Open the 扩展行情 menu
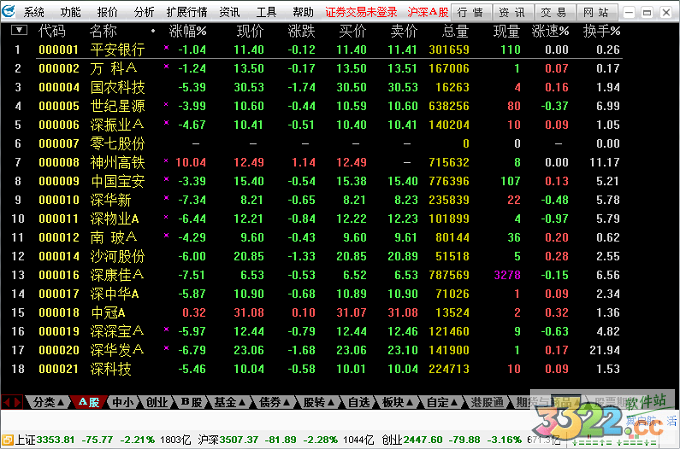This screenshot has height=449, width=680. (x=187, y=12)
